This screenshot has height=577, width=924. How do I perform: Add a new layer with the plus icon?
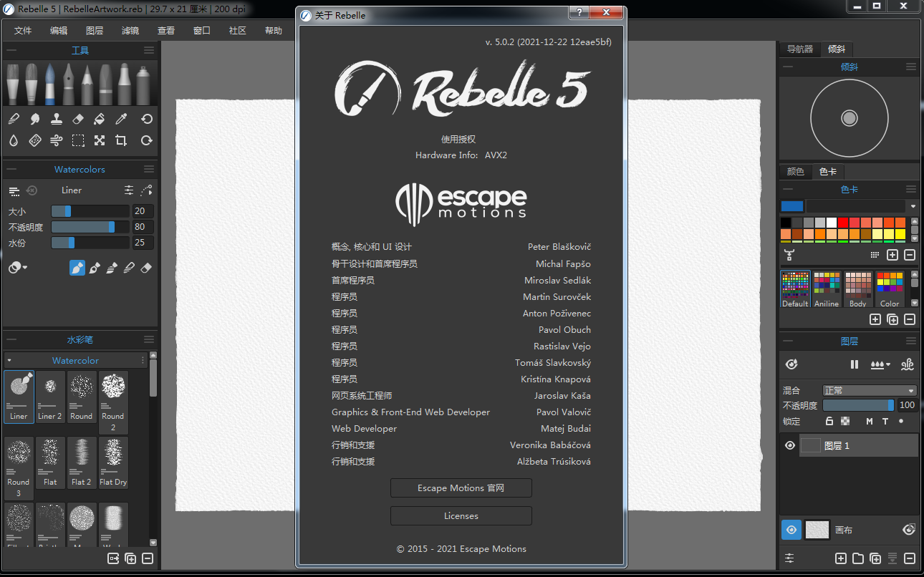coord(841,558)
